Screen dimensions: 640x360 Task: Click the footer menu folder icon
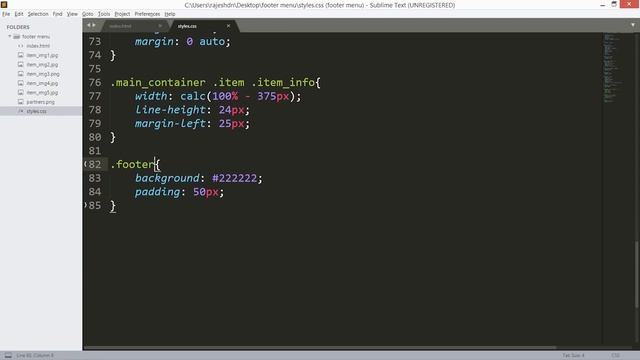[17, 36]
